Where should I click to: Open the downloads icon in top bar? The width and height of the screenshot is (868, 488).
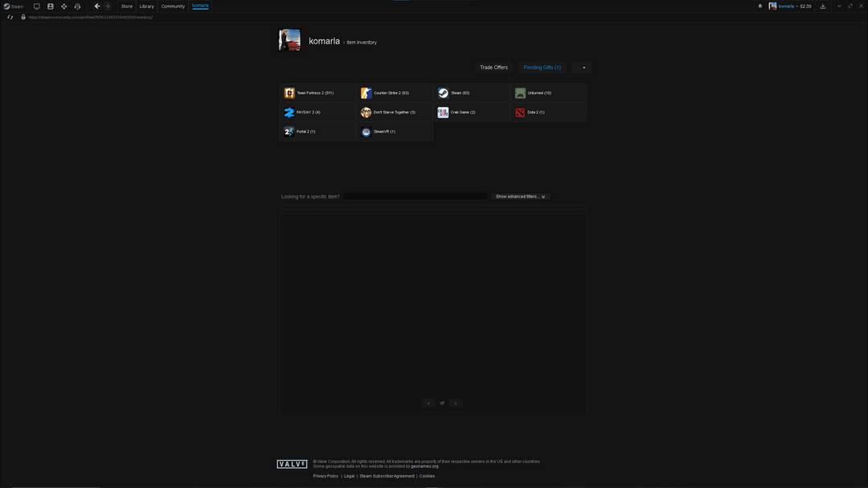[x=823, y=6]
